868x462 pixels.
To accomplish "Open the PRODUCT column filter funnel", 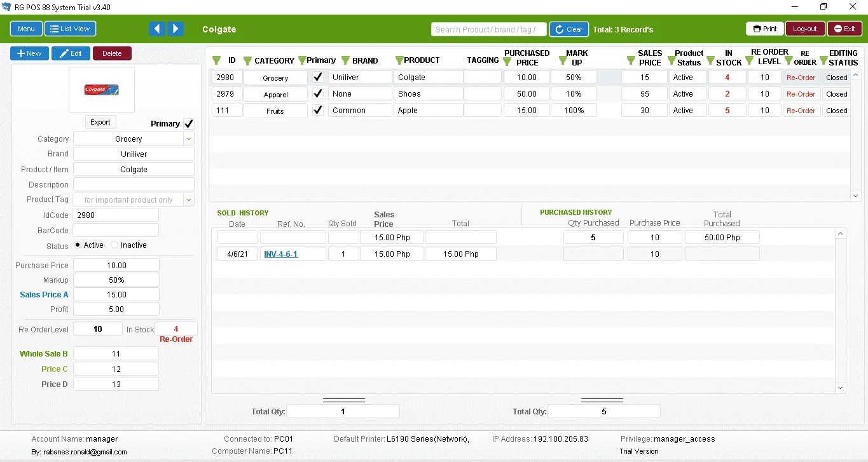I will [399, 60].
